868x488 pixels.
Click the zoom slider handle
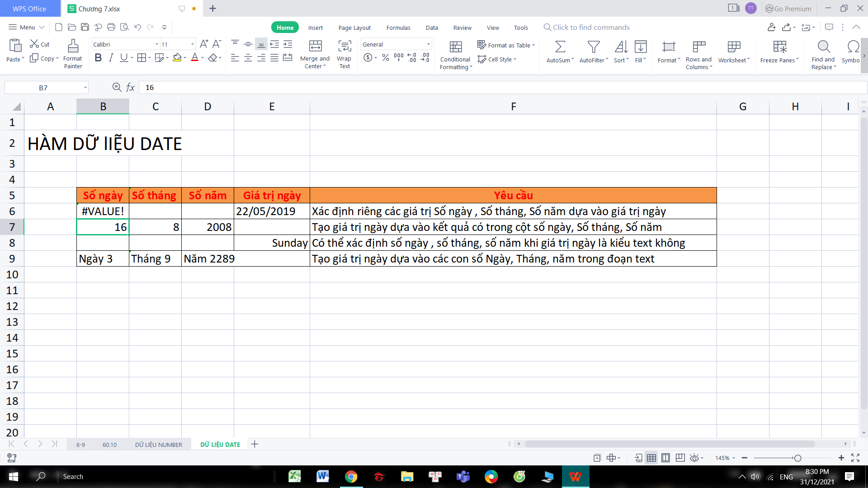[x=797, y=458]
